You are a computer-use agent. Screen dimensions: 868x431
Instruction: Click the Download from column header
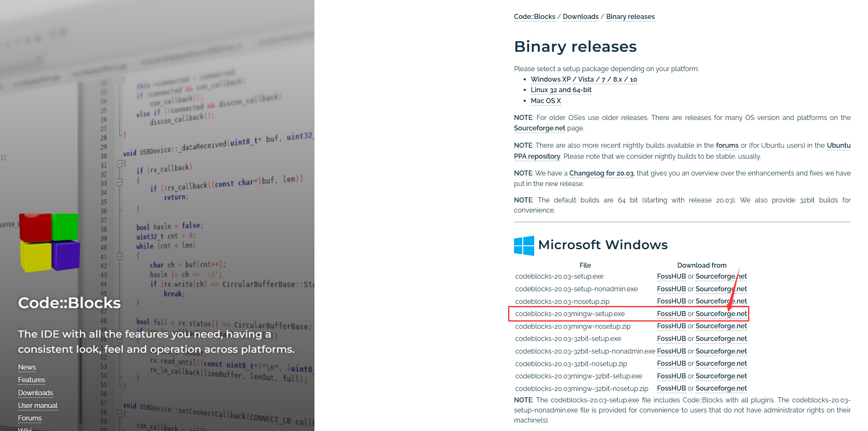(x=702, y=265)
